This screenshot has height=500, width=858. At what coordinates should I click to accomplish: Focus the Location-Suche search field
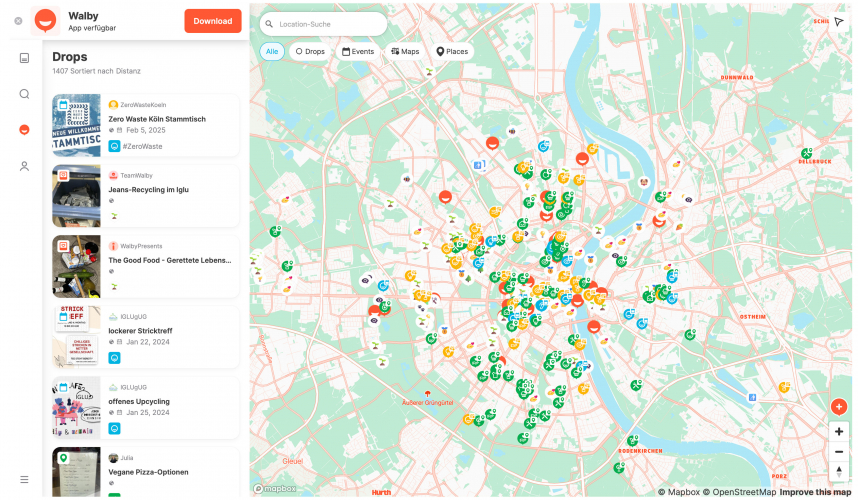(x=325, y=23)
